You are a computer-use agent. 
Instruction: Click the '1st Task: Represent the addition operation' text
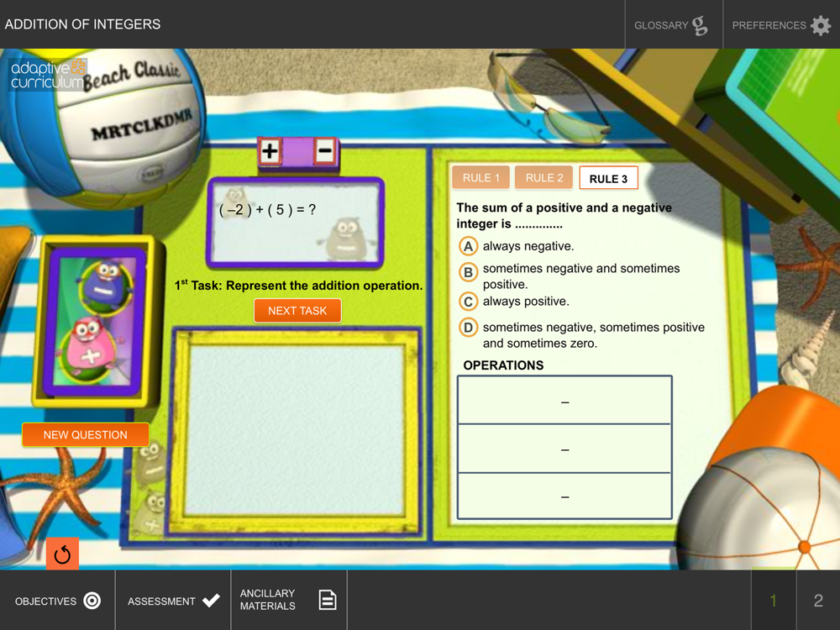click(298, 286)
